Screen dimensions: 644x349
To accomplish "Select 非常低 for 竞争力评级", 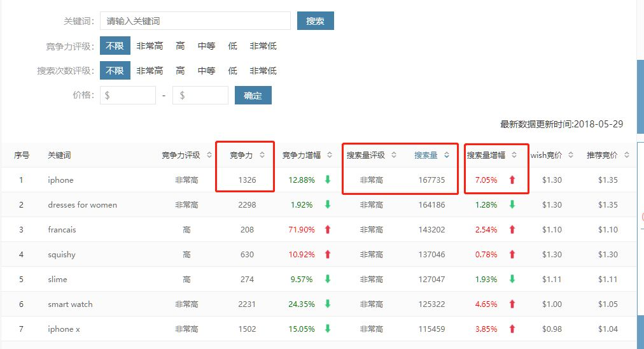I will 263,46.
